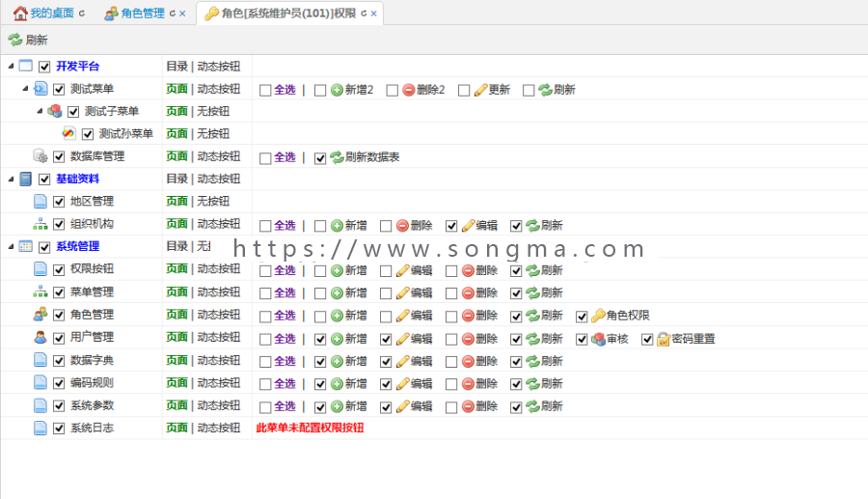Click the 测试子菜单 cube icon

coord(54,111)
